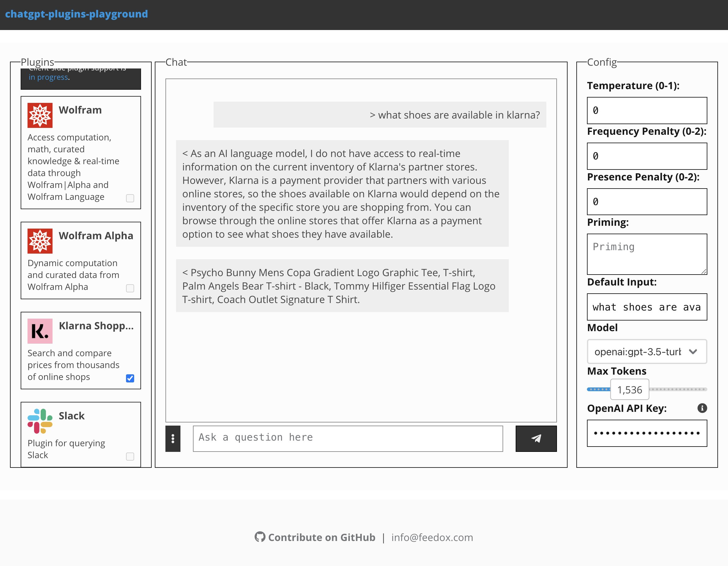The image size is (728, 566).
Task: Enable the Wolfram plugin checkbox
Action: pyautogui.click(x=130, y=198)
